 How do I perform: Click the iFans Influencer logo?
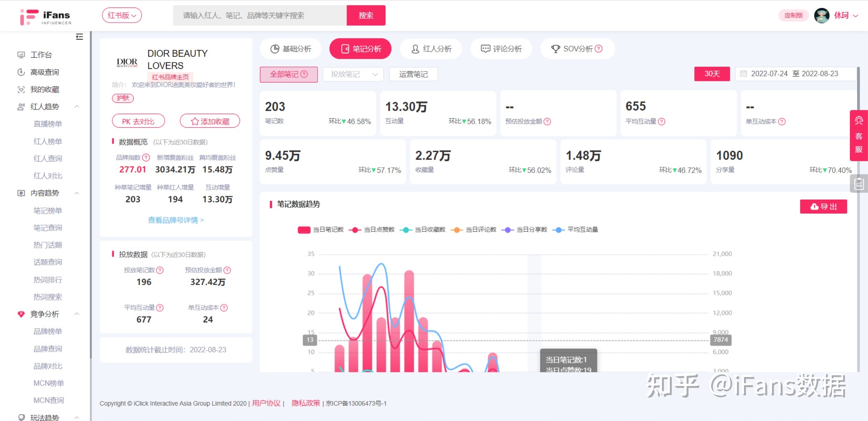(46, 17)
